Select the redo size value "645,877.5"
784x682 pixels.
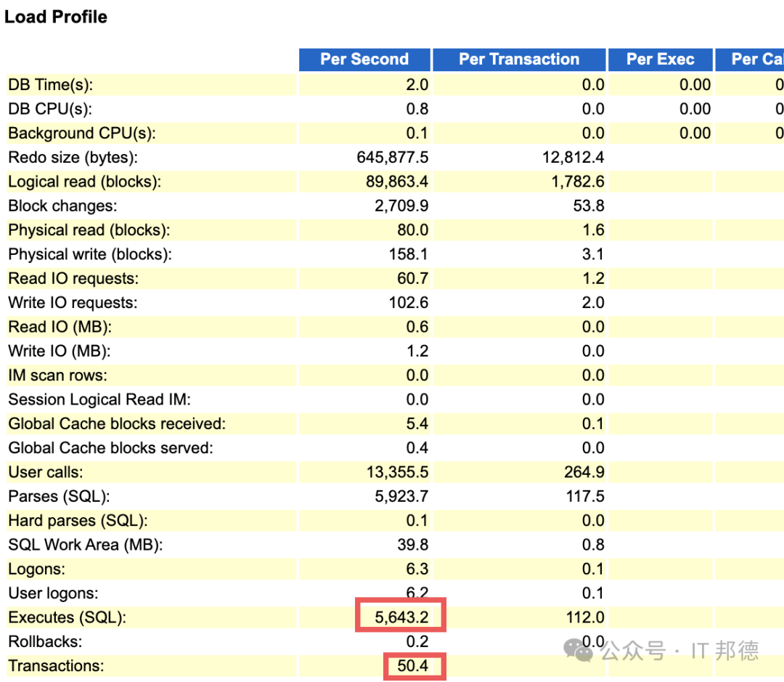tap(393, 158)
